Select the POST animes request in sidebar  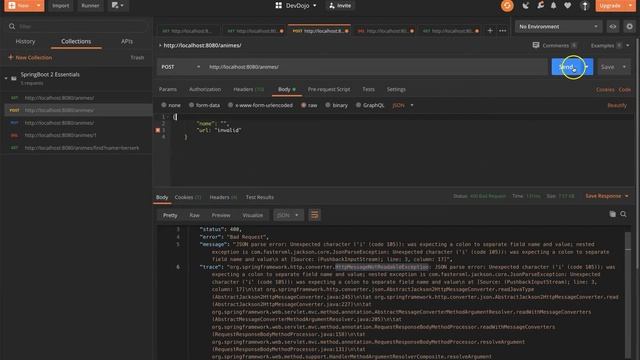(77, 110)
